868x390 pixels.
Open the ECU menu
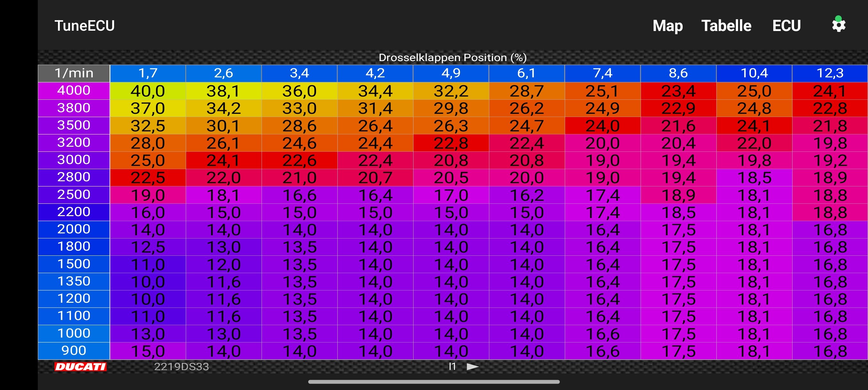786,26
